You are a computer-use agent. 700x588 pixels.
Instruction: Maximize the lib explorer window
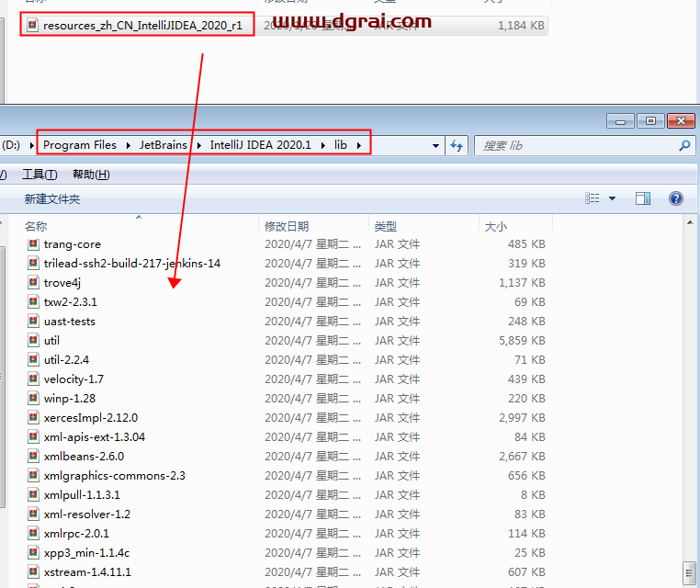[650, 121]
